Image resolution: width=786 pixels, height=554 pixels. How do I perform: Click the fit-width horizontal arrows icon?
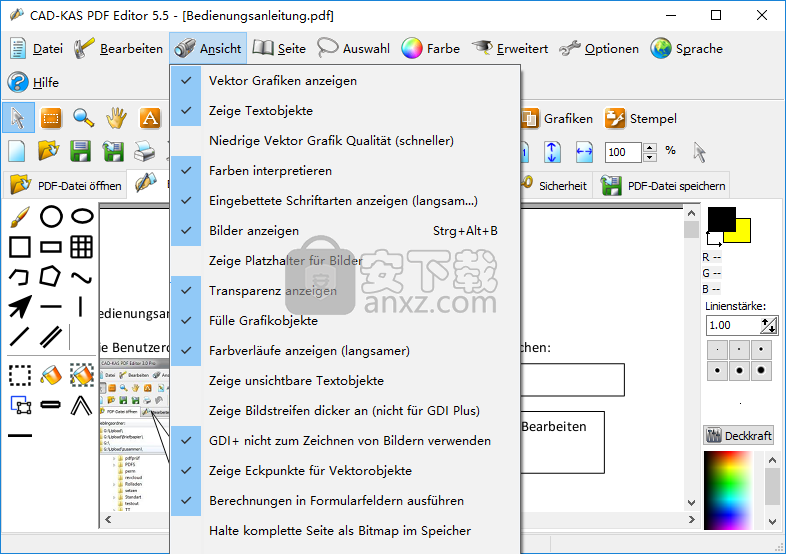[584, 152]
